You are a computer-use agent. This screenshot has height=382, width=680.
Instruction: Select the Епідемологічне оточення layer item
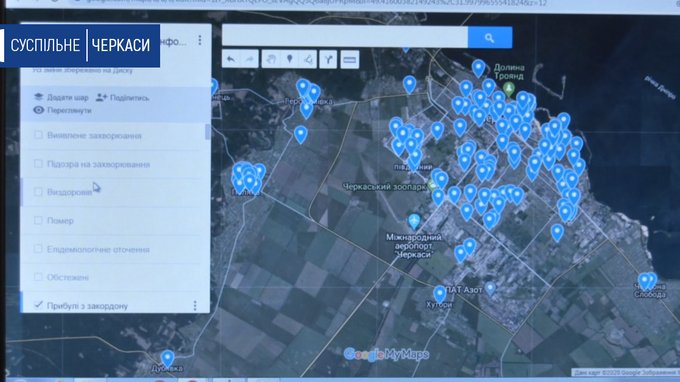[98, 249]
